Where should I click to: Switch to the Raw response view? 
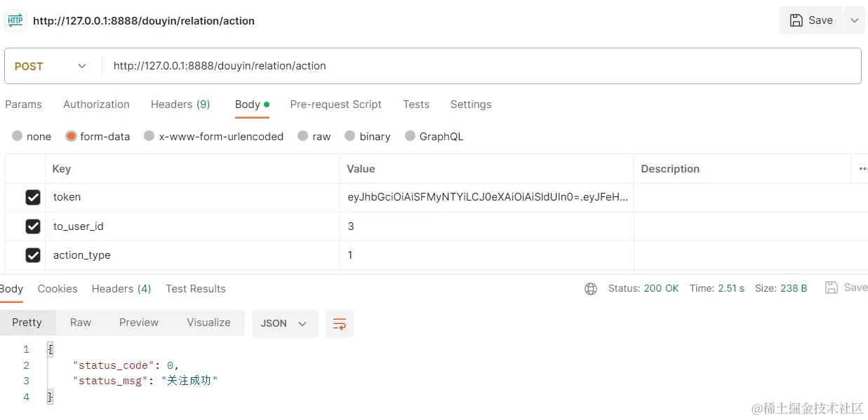[81, 323]
